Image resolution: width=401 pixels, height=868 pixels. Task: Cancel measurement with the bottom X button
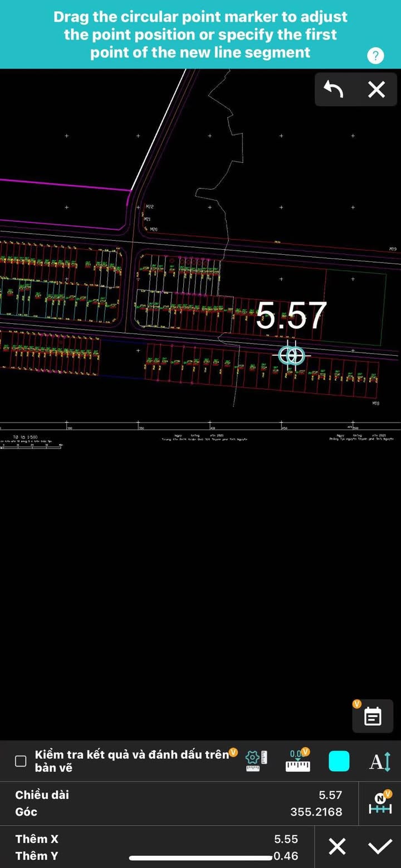click(x=336, y=847)
